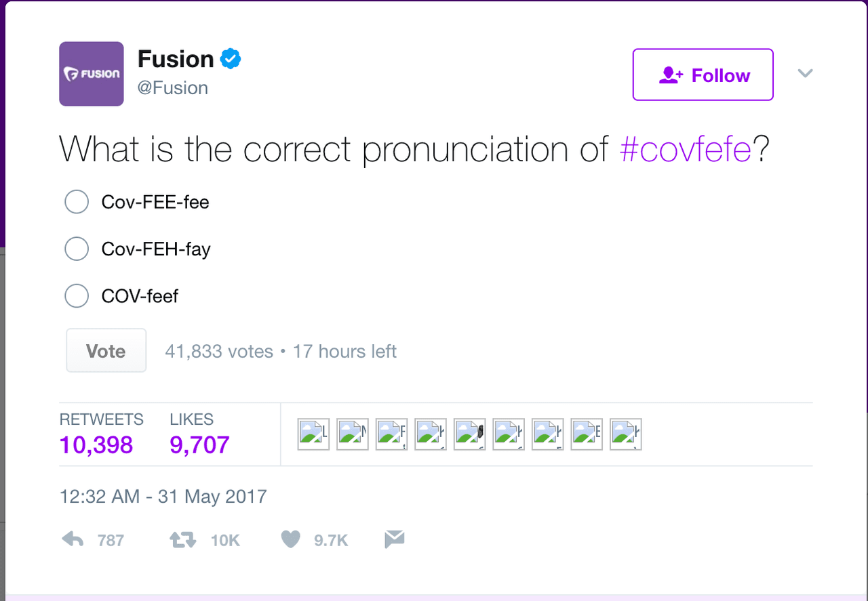Viewport: 868px width, 601px height.
Task: Open the middle avatar thumbnail in likes strip
Action: 469,434
